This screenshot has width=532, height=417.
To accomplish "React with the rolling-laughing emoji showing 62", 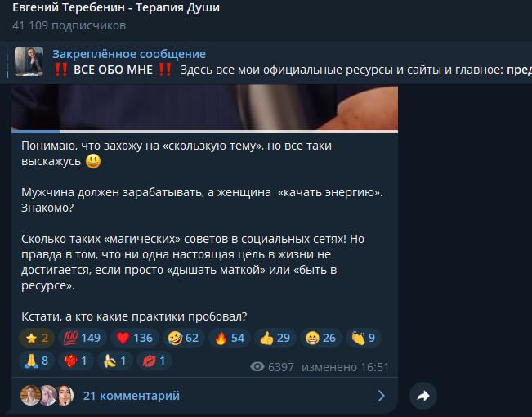I will (184, 338).
